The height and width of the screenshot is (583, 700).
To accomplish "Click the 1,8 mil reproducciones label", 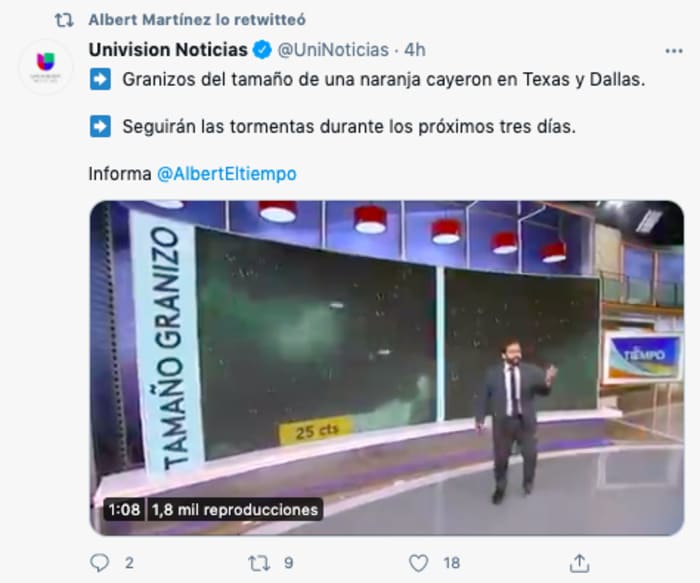I will pyautogui.click(x=234, y=509).
